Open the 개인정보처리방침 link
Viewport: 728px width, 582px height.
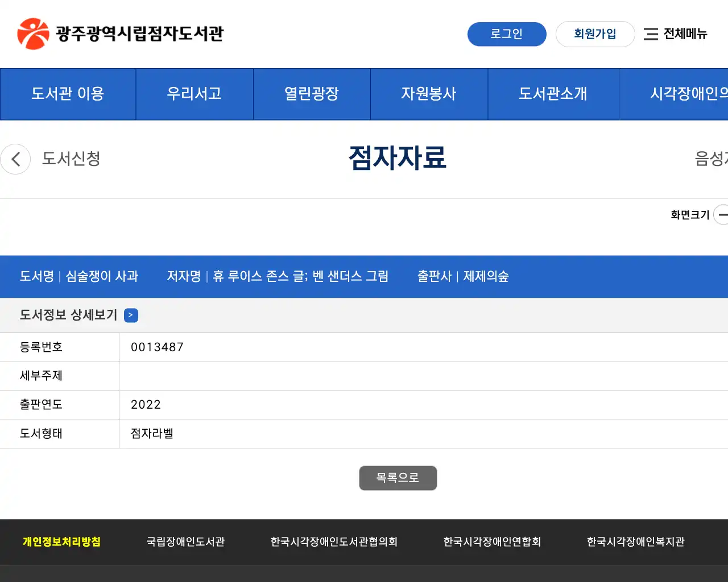(x=61, y=542)
